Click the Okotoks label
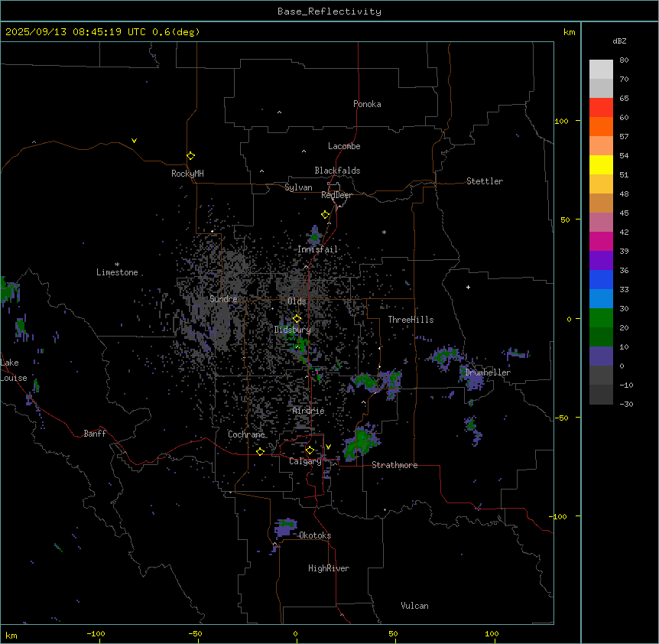The height and width of the screenshot is (644, 659). tap(315, 535)
